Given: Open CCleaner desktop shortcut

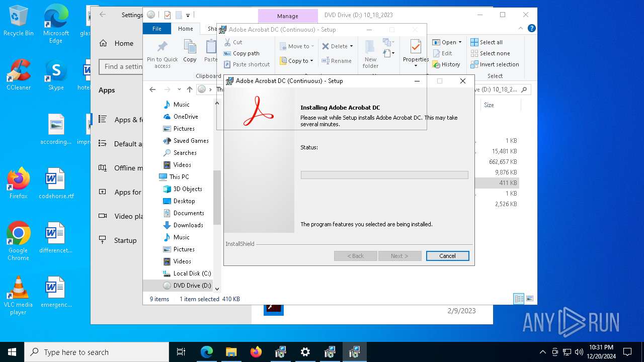Looking at the screenshot, I should coord(19,75).
